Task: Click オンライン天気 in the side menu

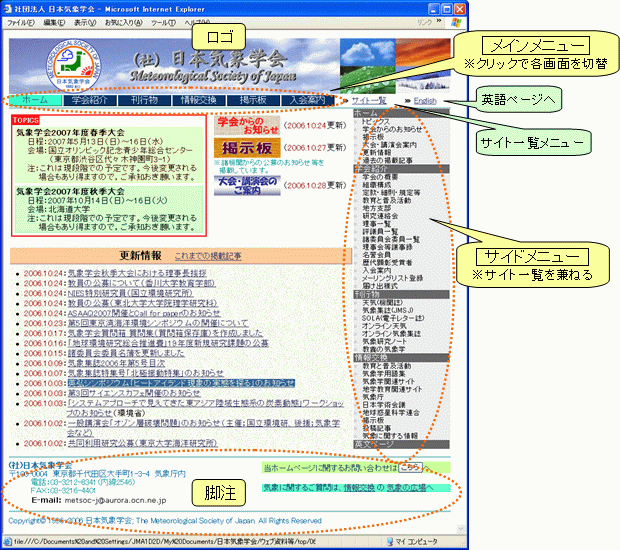Action: pyautogui.click(x=384, y=326)
